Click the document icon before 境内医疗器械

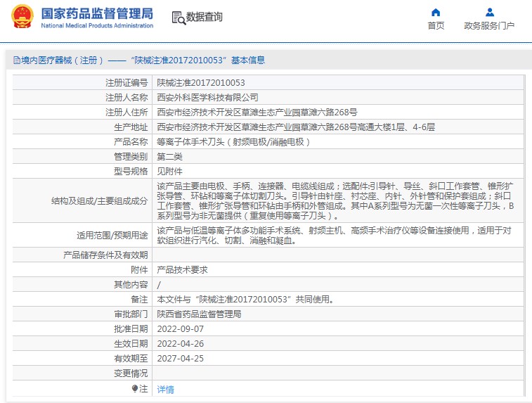click(x=17, y=60)
